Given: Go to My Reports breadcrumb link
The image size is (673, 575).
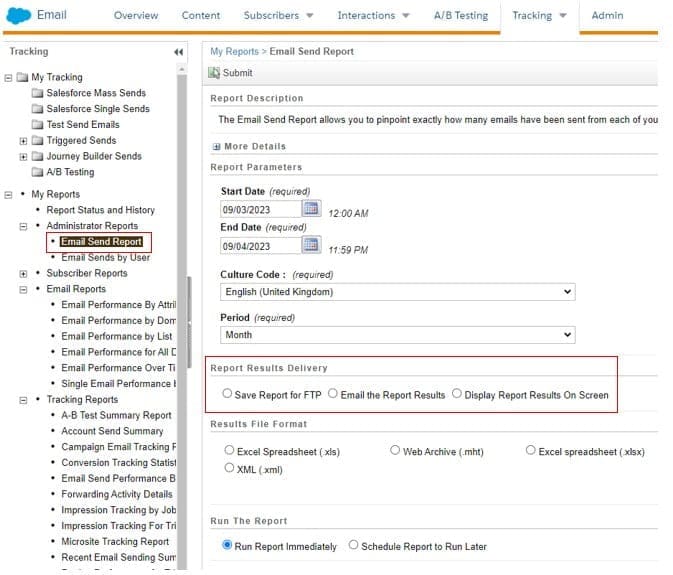Looking at the screenshot, I should click(x=234, y=51).
